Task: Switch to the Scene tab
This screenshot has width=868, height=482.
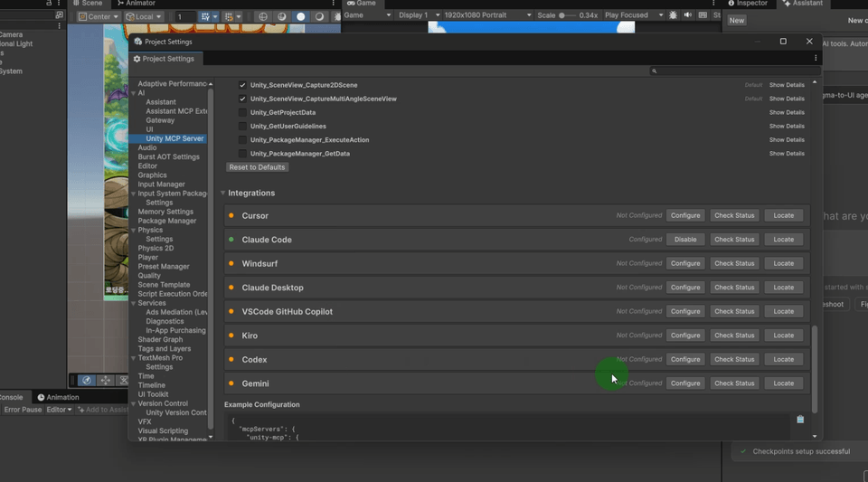Action: pos(88,4)
